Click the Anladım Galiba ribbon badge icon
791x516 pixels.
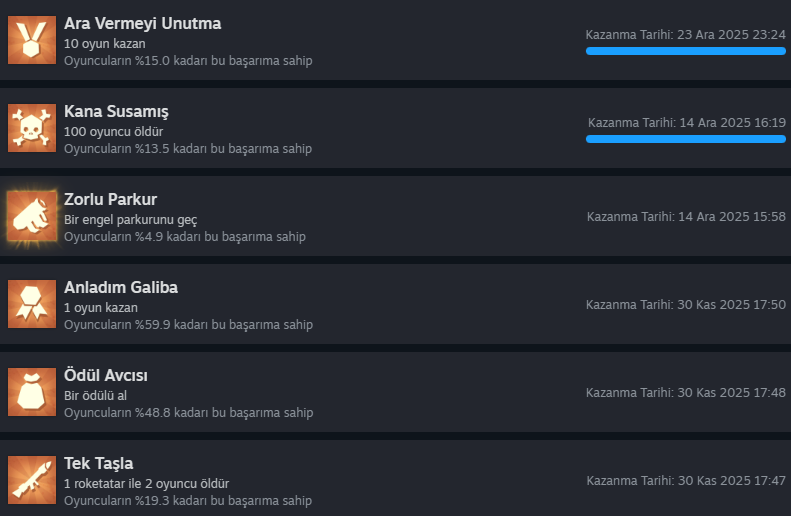(32, 304)
